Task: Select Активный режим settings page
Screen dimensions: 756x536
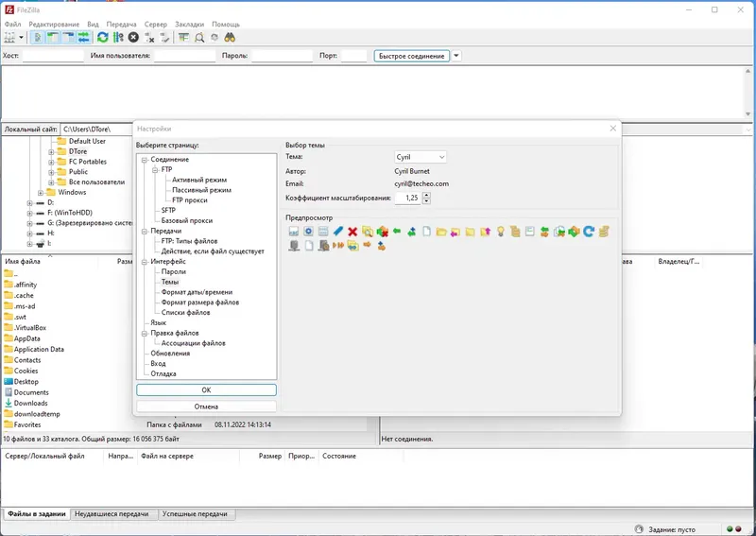Action: pos(199,180)
